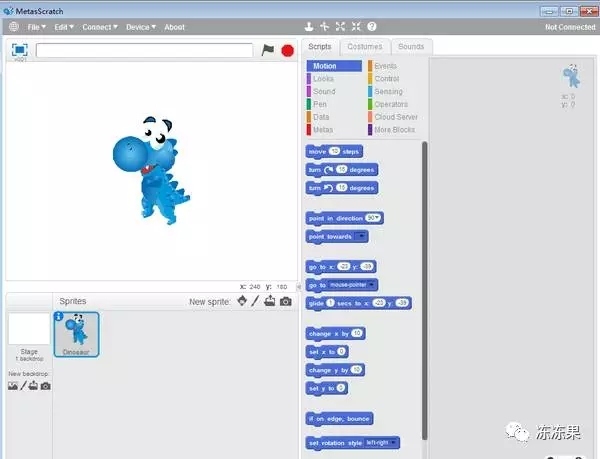Open the Device menu
The width and height of the screenshot is (600, 459).
point(141,27)
